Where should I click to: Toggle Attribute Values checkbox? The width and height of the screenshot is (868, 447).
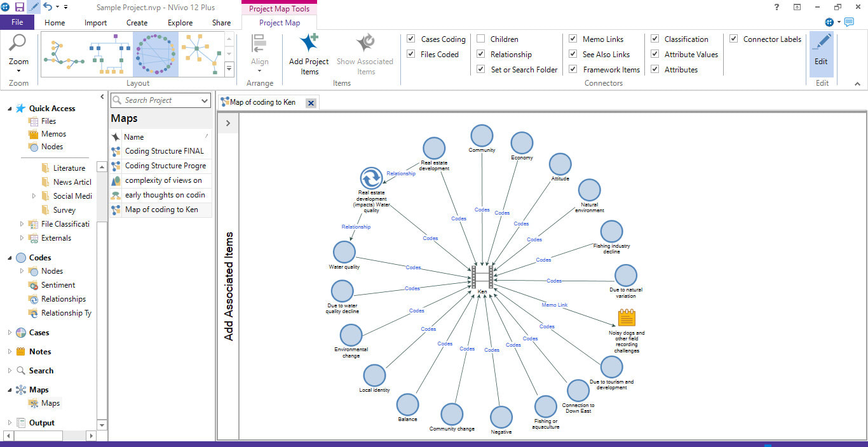coord(655,55)
